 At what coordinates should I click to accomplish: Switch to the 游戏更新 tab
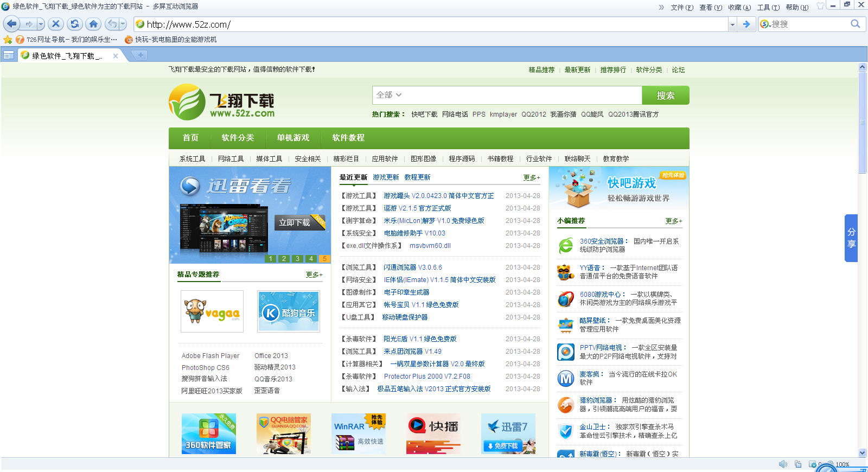pos(386,177)
